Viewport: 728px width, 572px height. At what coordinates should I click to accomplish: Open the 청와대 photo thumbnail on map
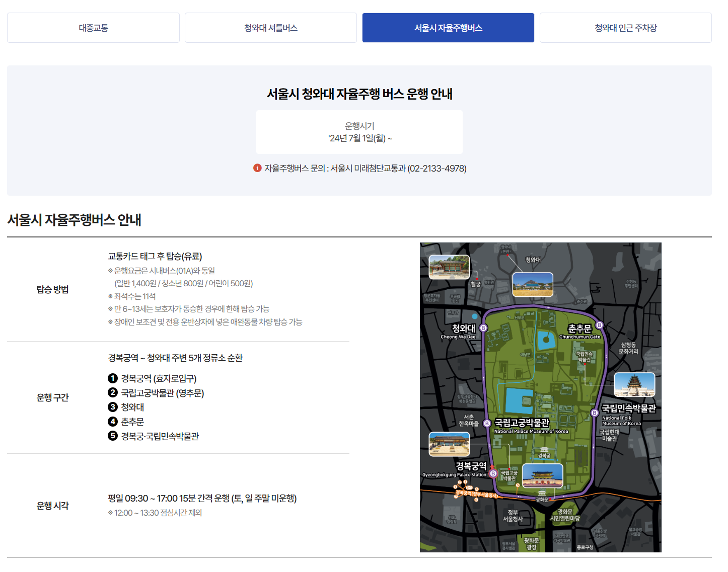tap(533, 285)
